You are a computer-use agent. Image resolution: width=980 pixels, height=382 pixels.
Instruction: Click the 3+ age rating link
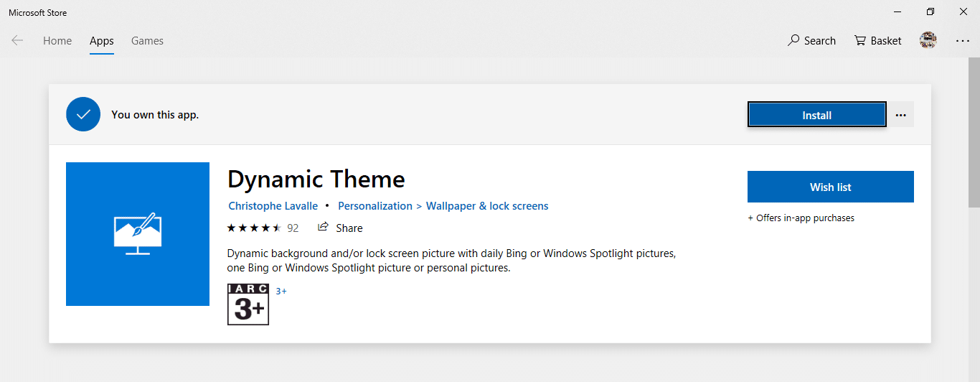[281, 291]
